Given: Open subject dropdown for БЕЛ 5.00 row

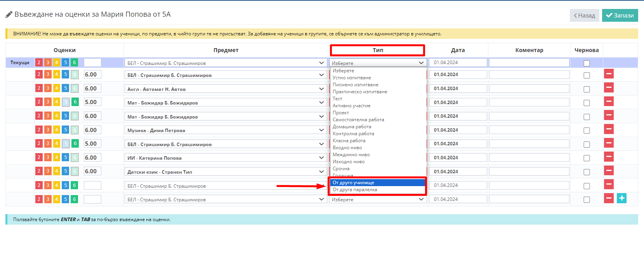Looking at the screenshot, I should point(226,144).
